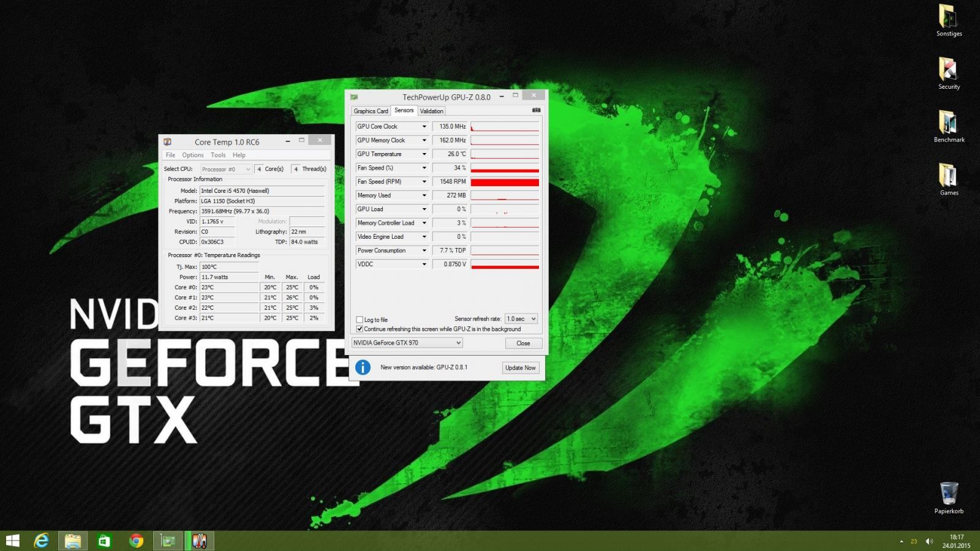Switch to the Validation tab
This screenshot has height=551, width=980.
[431, 111]
